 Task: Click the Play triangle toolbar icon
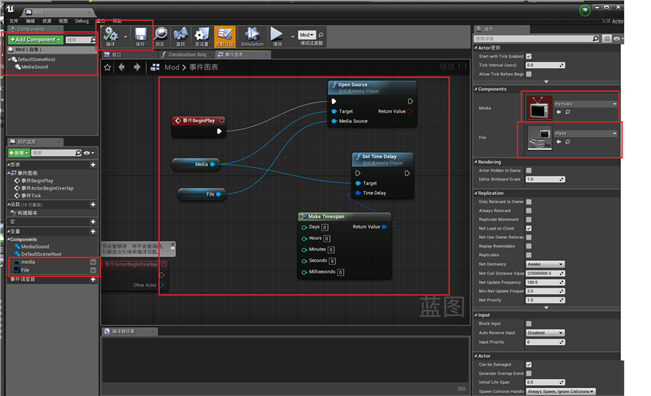click(x=277, y=35)
